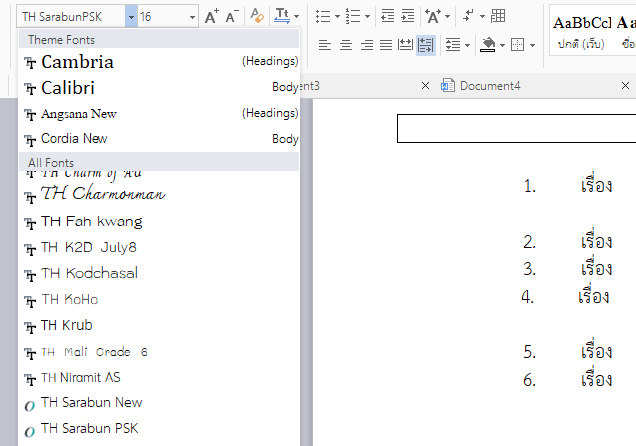
Task: Click the Asian layout A icon
Action: [433, 16]
